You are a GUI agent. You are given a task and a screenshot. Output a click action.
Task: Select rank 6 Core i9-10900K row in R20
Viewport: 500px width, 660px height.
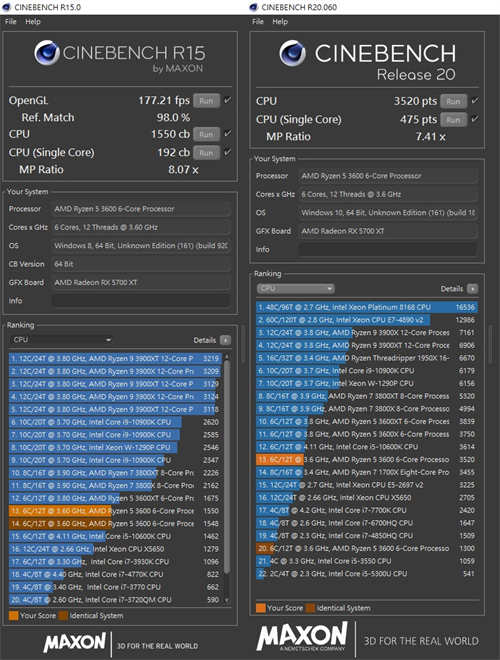point(367,371)
